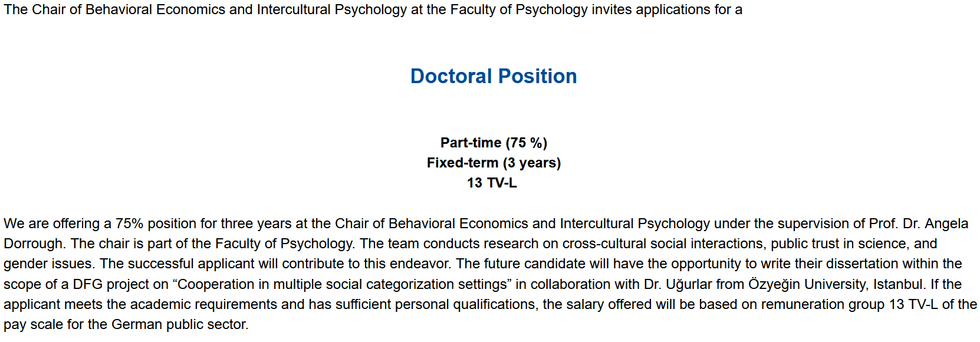Click the blue 'Doctoral Position' heading

click(494, 76)
